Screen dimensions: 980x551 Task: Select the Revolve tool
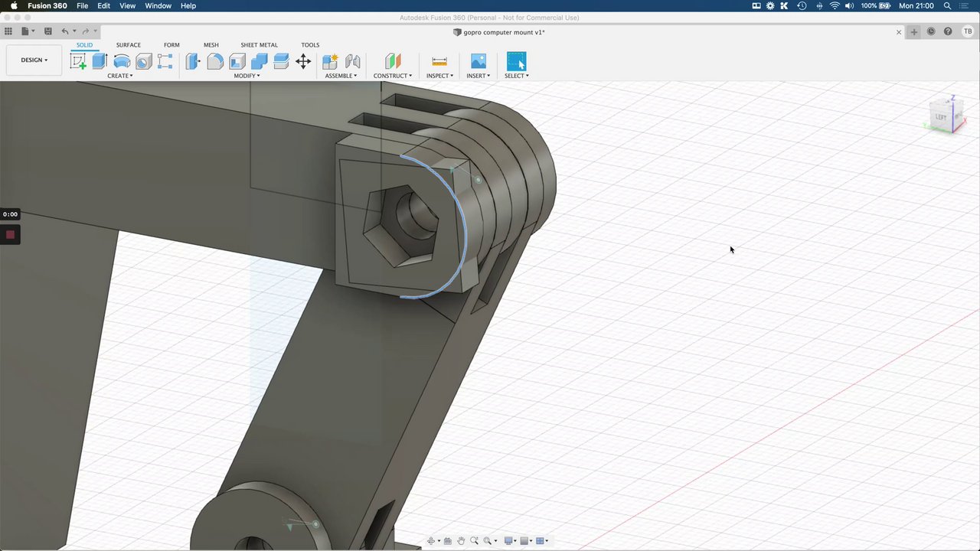pyautogui.click(x=121, y=62)
